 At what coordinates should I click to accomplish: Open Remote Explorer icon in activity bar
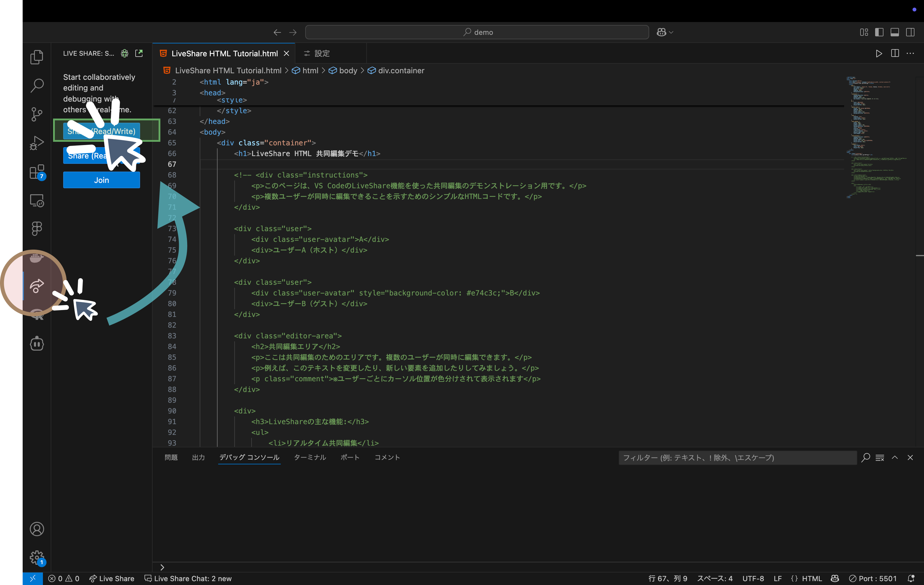pos(37,200)
